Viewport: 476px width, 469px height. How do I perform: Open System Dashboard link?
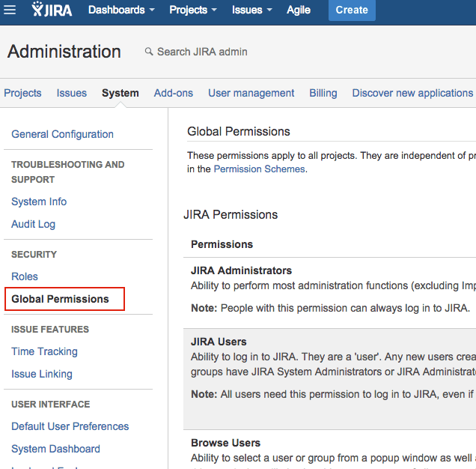click(55, 449)
